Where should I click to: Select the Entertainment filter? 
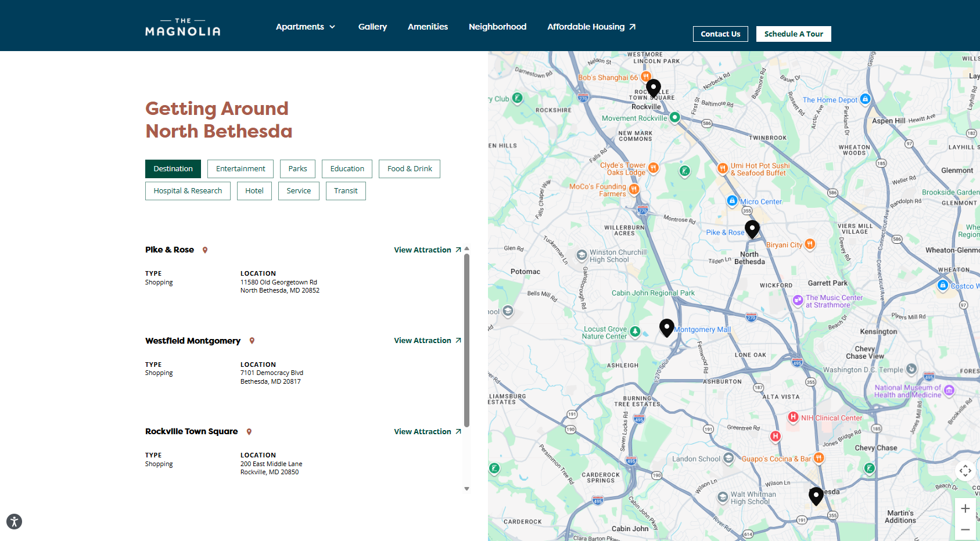click(240, 169)
